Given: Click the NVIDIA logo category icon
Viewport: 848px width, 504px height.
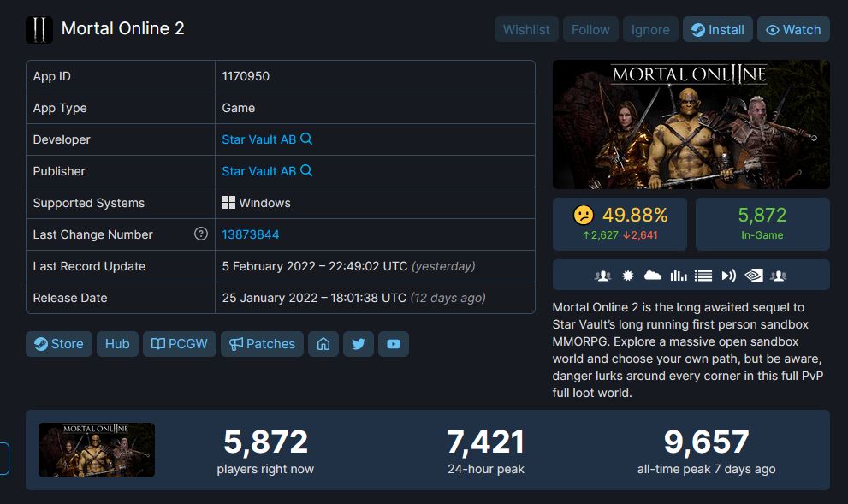Looking at the screenshot, I should [754, 276].
